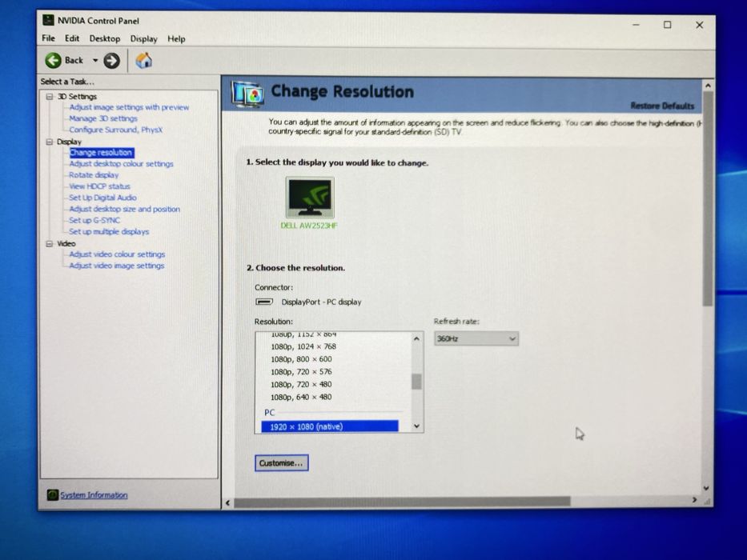The width and height of the screenshot is (747, 560).
Task: Click horizontal scrollbar left arrow
Action: point(227,503)
